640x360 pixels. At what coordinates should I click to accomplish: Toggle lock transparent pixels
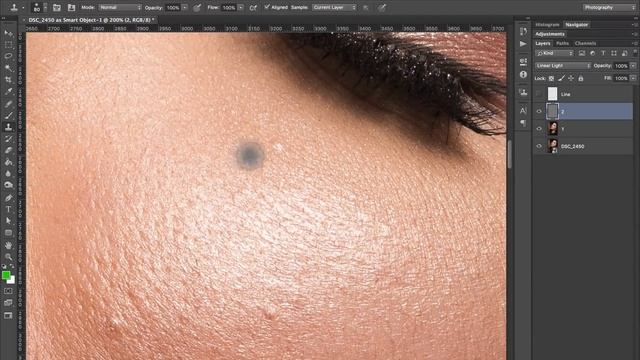[x=551, y=78]
